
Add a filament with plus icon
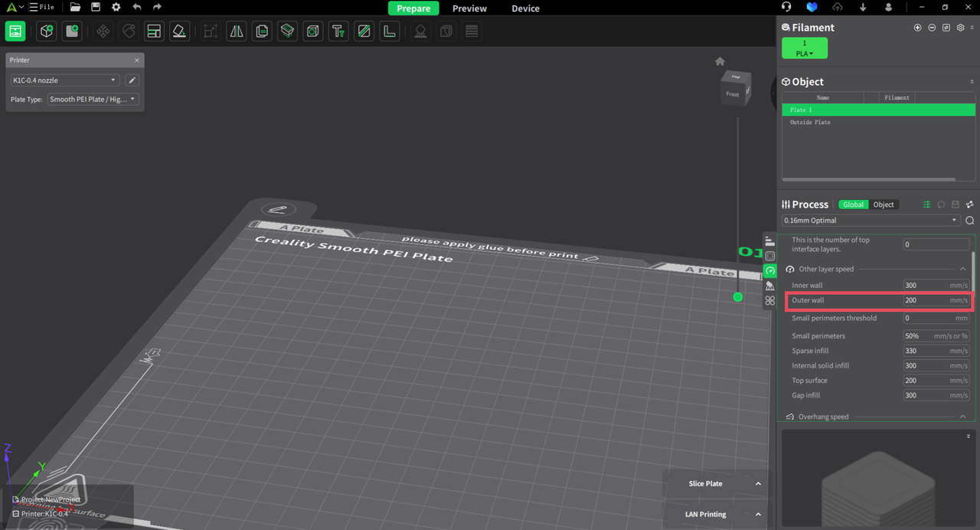917,28
